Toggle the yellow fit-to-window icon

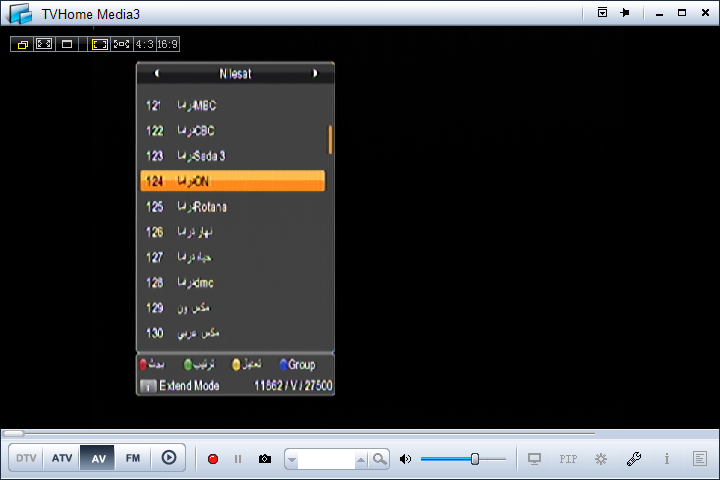100,44
